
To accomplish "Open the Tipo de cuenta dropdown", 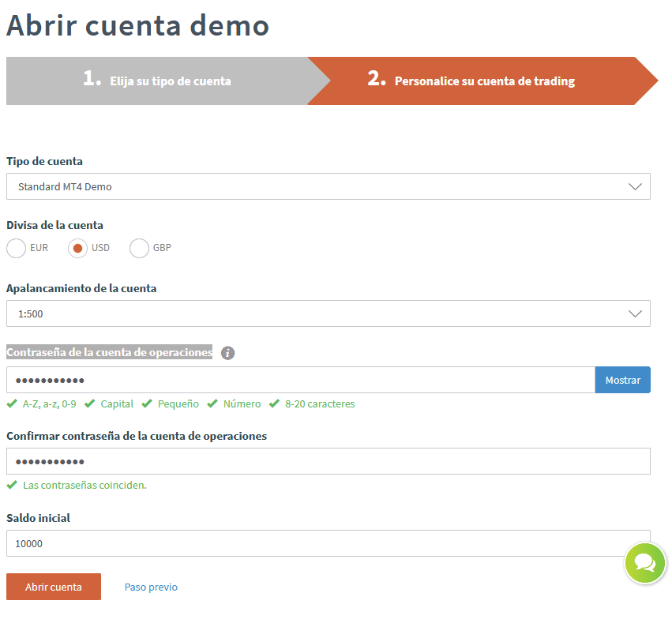I will click(328, 186).
